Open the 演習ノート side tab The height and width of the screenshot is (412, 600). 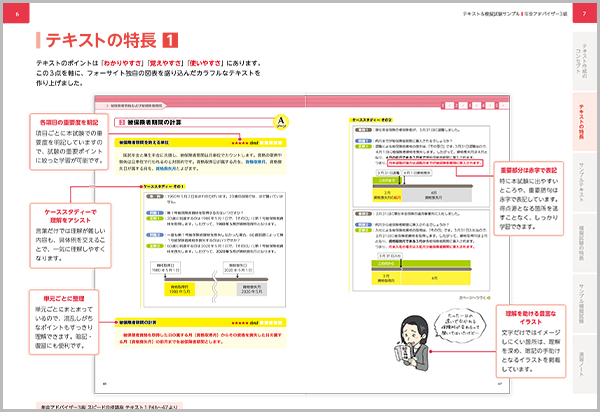584,364
